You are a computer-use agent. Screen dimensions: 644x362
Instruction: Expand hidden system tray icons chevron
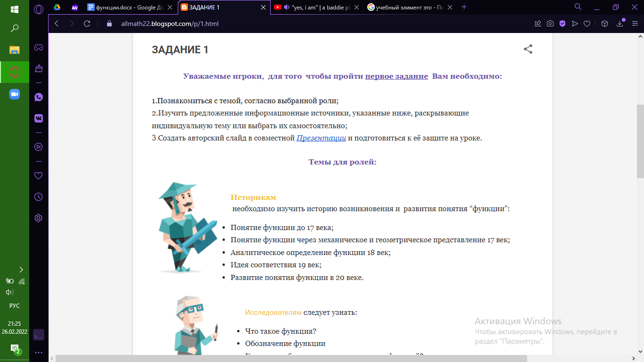tap(21, 270)
